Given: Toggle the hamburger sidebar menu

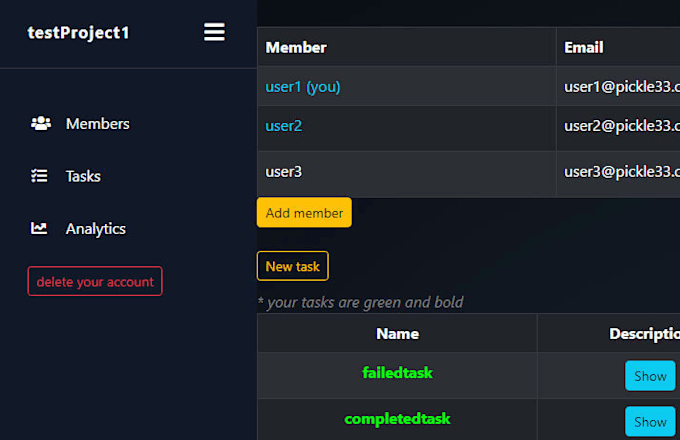Looking at the screenshot, I should coord(214,32).
